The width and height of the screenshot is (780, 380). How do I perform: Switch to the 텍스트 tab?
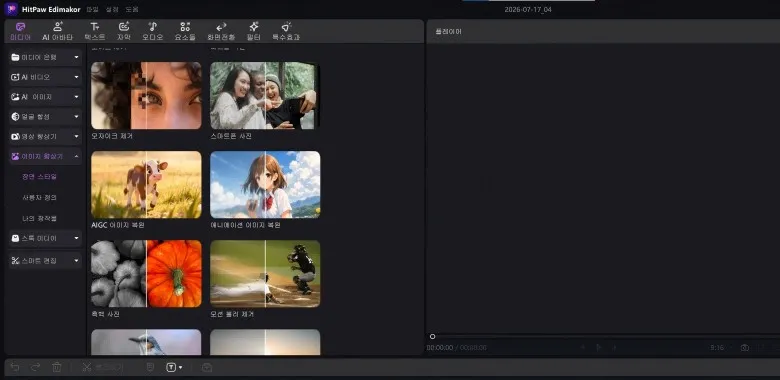coord(95,31)
